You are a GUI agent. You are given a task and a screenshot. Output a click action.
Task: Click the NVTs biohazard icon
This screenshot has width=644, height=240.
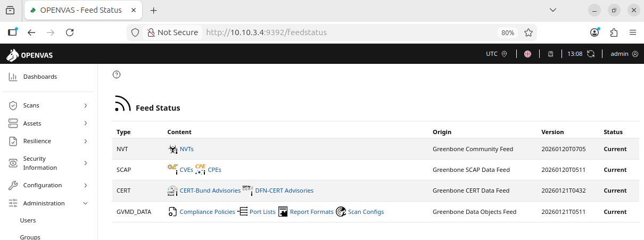click(x=172, y=150)
